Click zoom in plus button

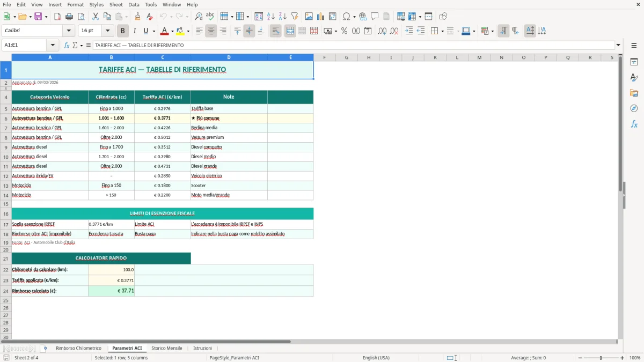[x=622, y=358]
